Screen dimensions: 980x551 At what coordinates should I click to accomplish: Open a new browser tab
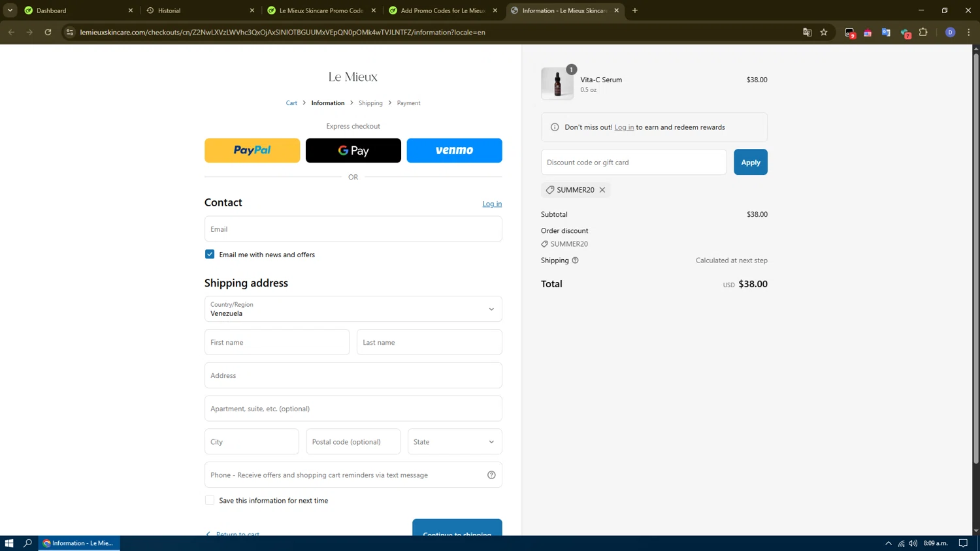tap(635, 10)
